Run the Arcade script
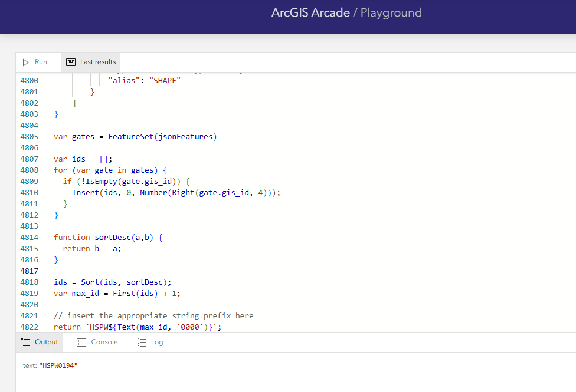This screenshot has width=576, height=392. (35, 62)
